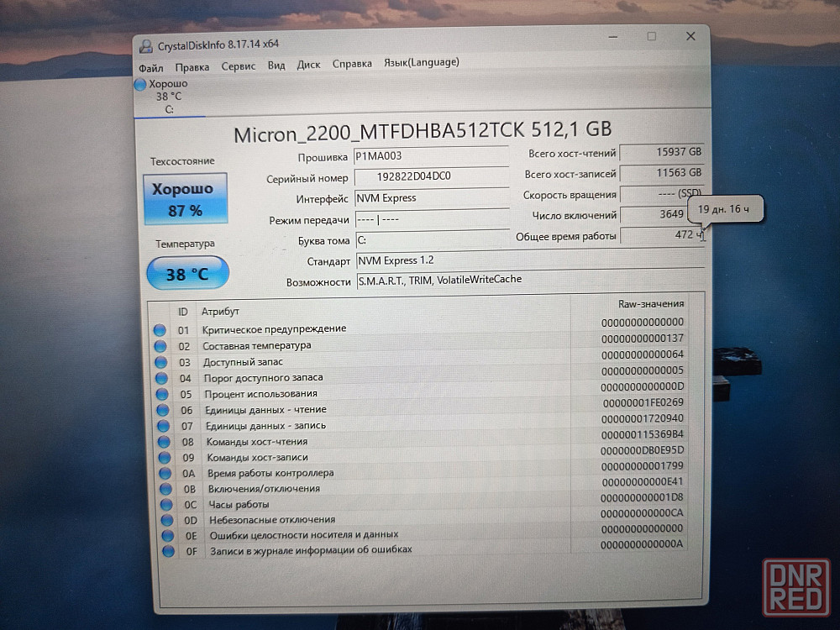Click the Режим передачи field
The height and width of the screenshot is (630, 840).
tap(433, 219)
